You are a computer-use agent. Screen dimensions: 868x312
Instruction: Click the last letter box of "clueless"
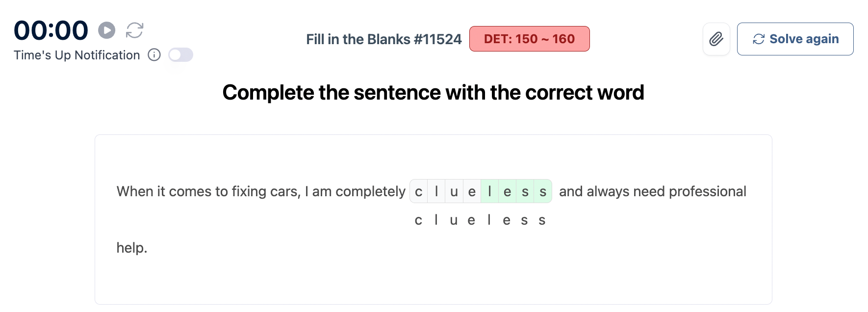543,191
